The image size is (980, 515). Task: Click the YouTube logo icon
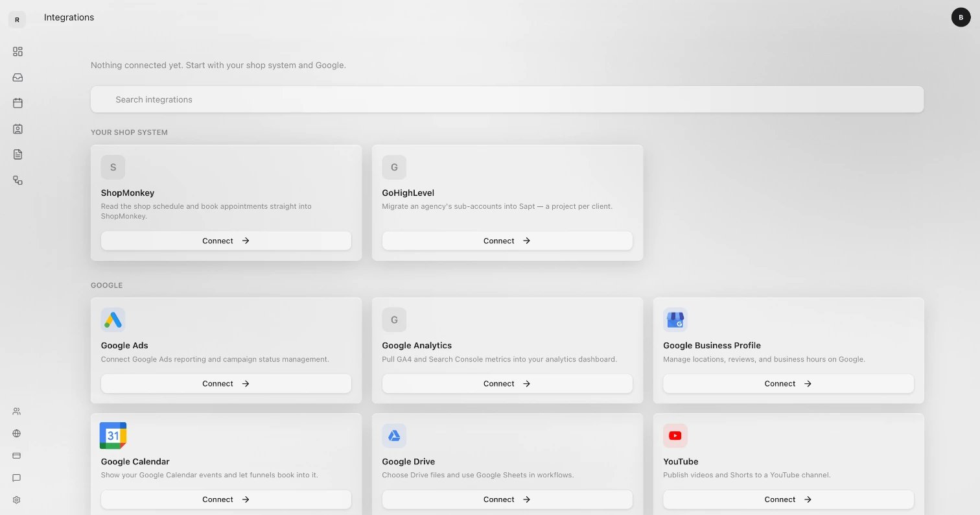[675, 436]
